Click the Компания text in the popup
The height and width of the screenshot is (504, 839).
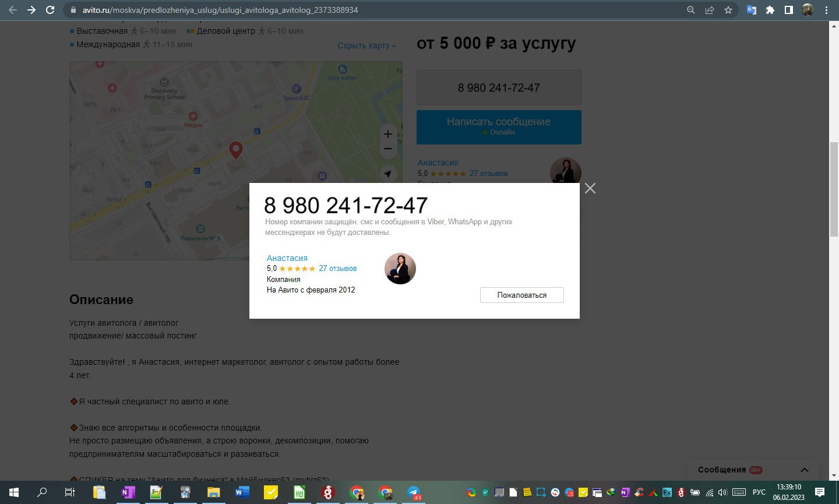(284, 279)
